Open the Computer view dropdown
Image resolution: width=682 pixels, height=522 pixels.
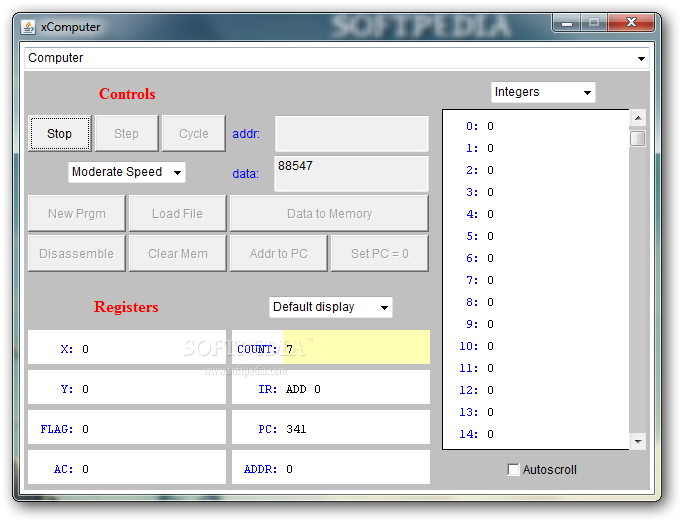click(x=337, y=58)
